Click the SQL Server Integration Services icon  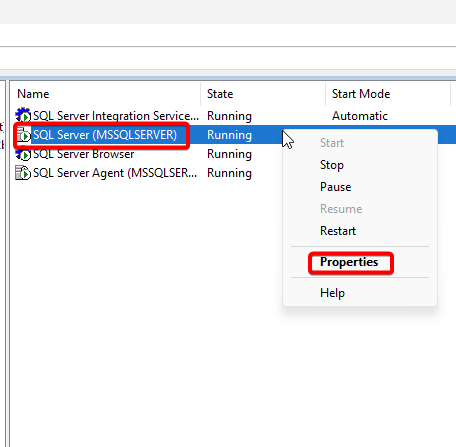[23, 115]
